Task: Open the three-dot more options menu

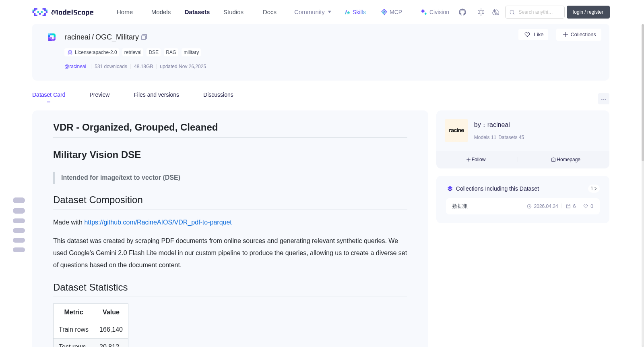Action: [604, 99]
